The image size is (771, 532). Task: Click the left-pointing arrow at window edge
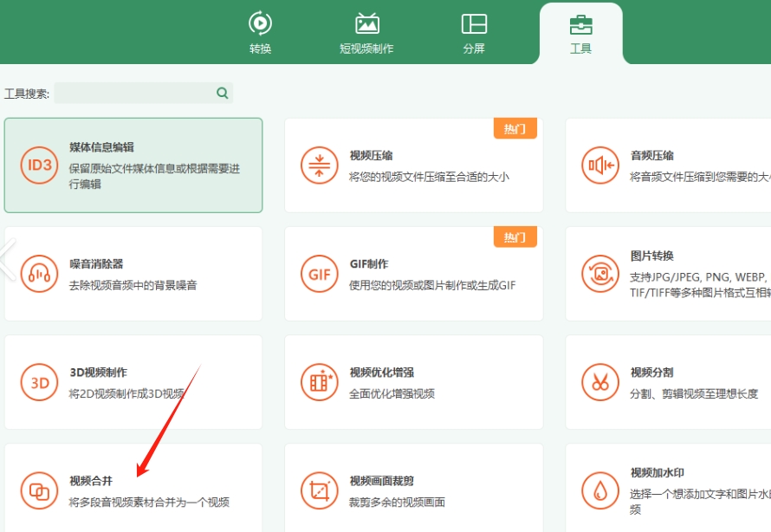pos(8,260)
